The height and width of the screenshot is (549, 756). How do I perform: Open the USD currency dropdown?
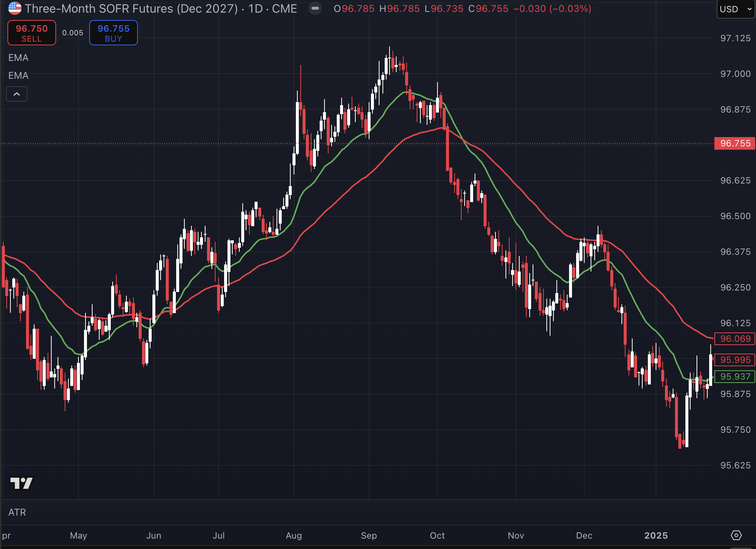[735, 9]
